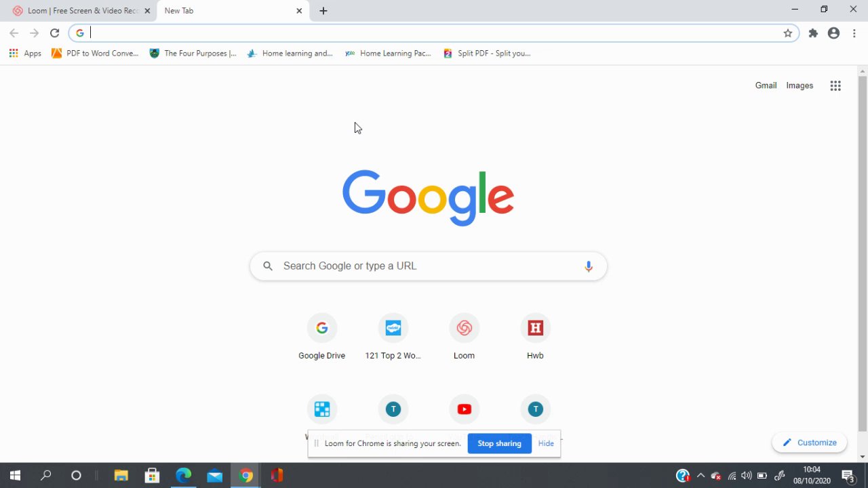Image resolution: width=868 pixels, height=488 pixels.
Task: Check battery status in the tray
Action: point(762,476)
